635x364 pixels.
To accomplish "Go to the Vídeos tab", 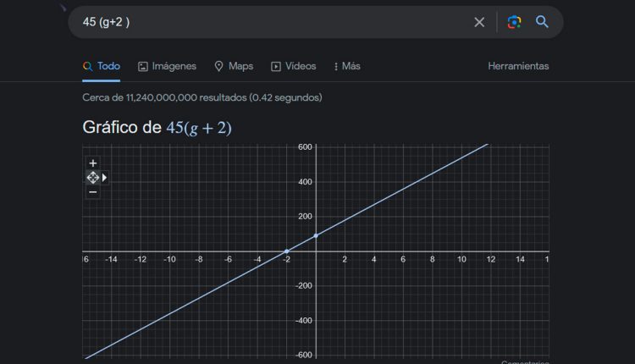I will pyautogui.click(x=293, y=66).
